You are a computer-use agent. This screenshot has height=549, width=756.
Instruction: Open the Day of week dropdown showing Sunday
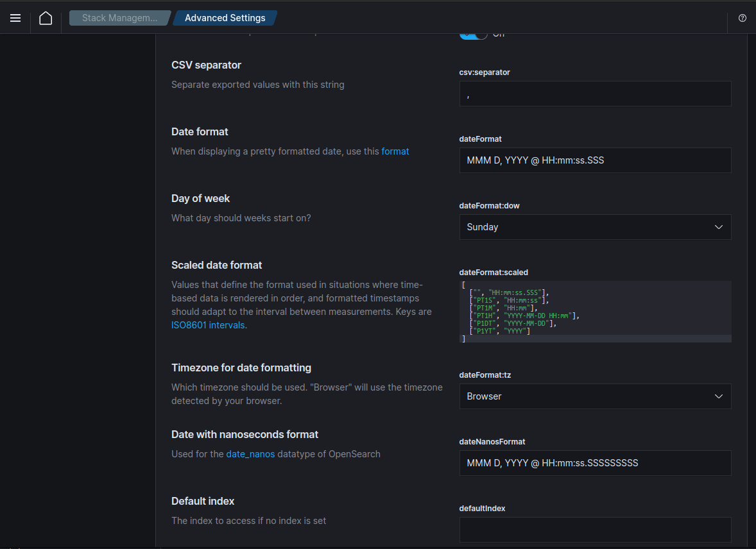(595, 226)
